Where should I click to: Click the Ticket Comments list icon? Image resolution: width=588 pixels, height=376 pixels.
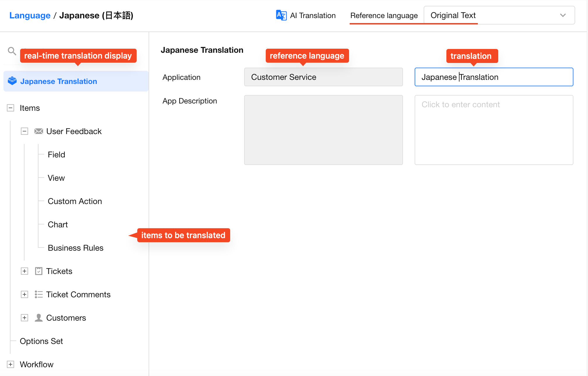tap(39, 294)
